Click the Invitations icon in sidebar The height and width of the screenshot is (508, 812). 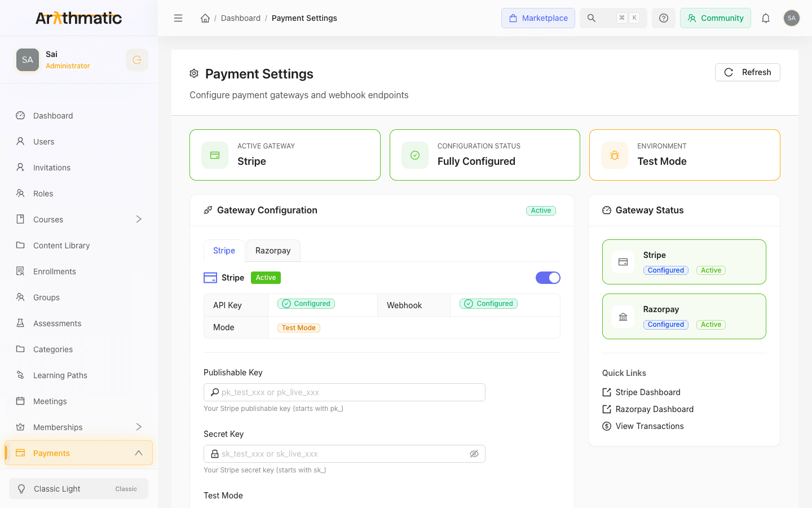pos(20,167)
